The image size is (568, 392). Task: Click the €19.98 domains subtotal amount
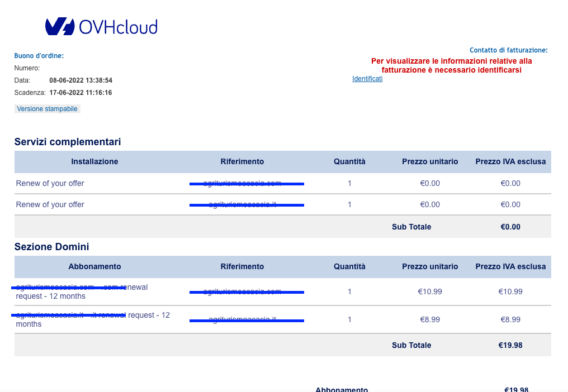click(x=510, y=345)
